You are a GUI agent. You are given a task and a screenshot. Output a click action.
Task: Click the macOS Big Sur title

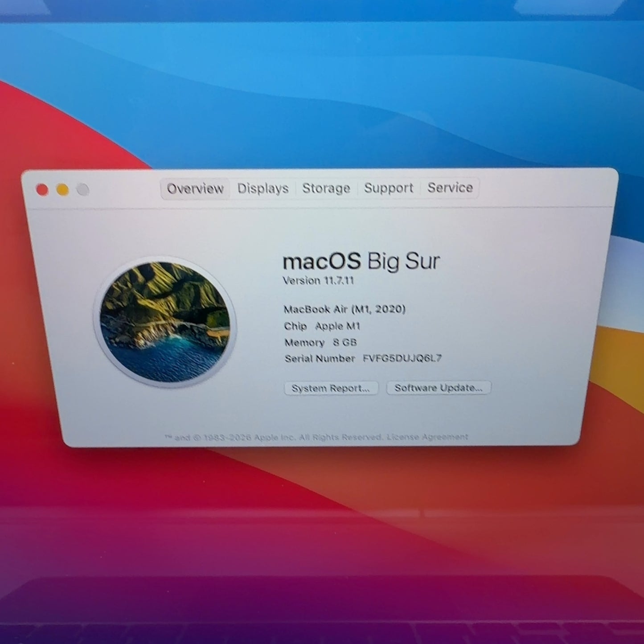coord(361,262)
